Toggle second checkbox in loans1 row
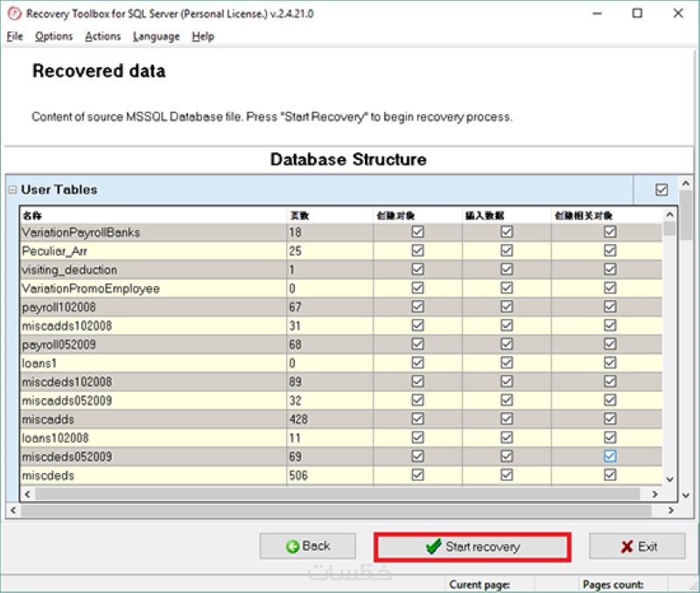700x593 pixels. tap(507, 363)
